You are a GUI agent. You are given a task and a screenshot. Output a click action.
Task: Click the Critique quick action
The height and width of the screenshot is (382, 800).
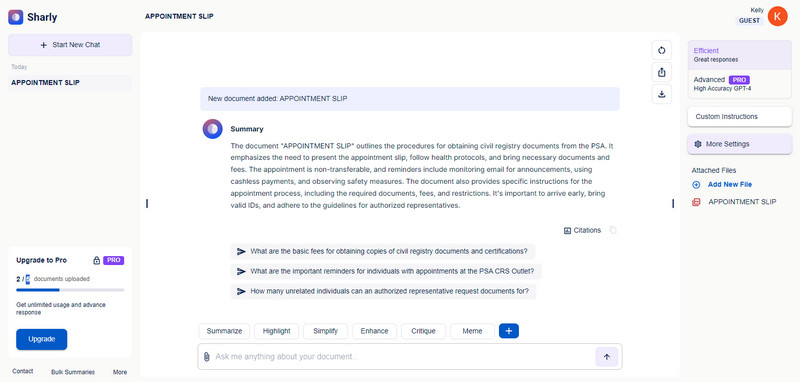click(423, 331)
